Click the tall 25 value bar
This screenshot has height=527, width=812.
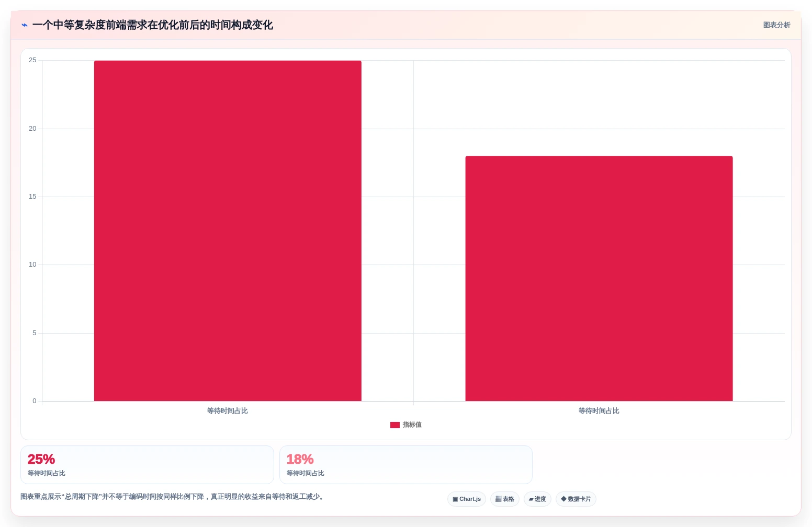pyautogui.click(x=228, y=231)
